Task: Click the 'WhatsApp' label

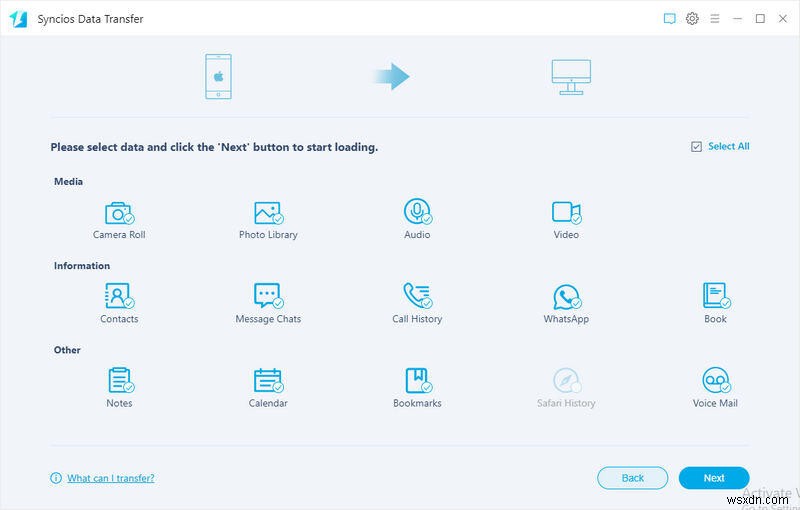Action: (566, 319)
